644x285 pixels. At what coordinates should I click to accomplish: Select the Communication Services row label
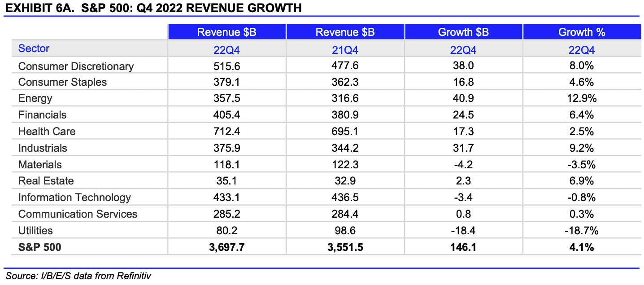point(78,214)
